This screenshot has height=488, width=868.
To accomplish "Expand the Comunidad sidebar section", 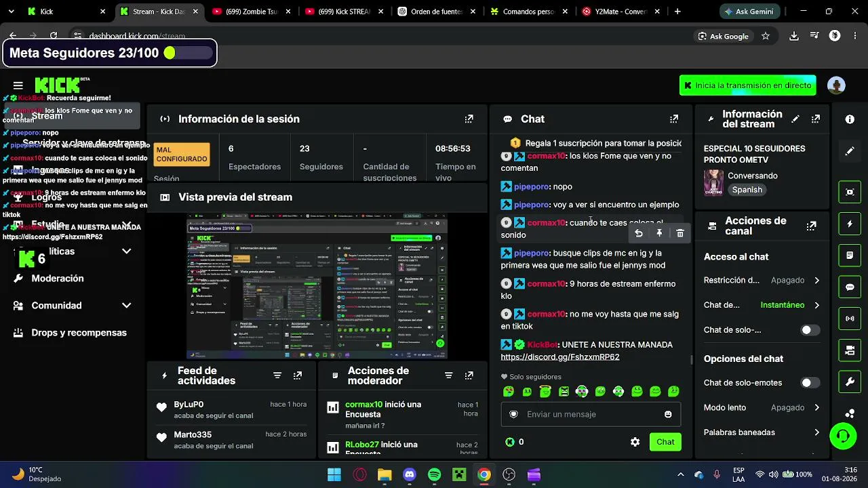I will (x=126, y=306).
